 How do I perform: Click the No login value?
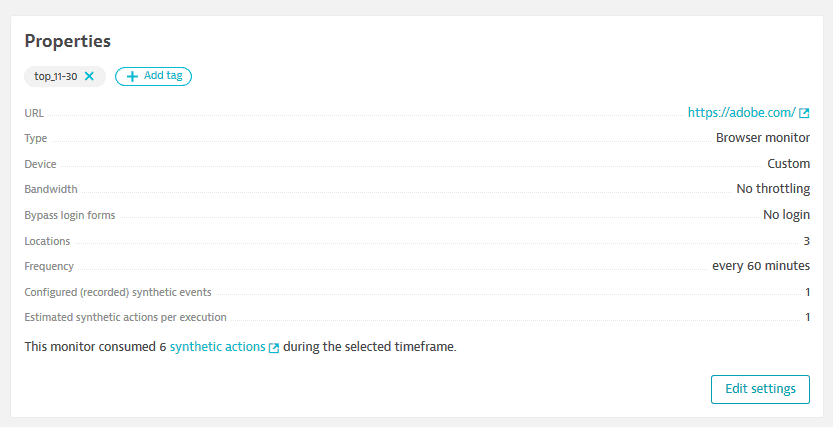(786, 215)
